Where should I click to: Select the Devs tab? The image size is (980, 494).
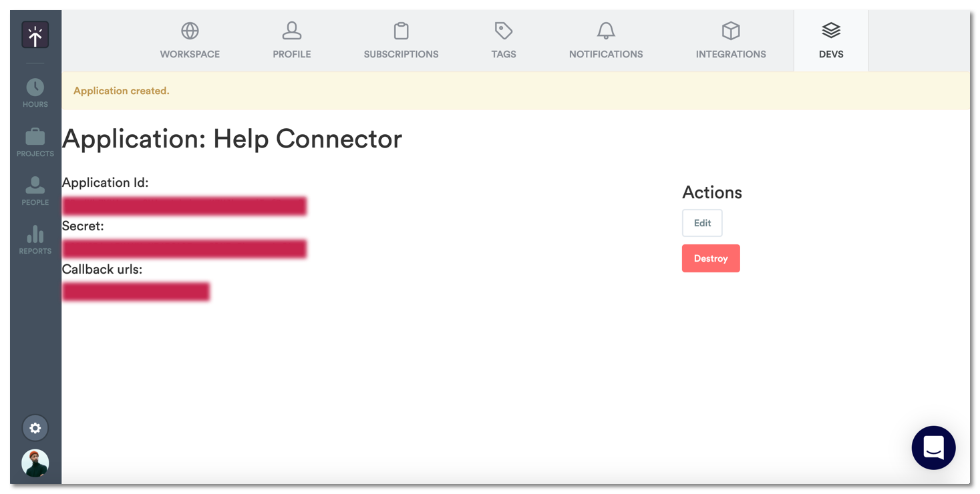point(831,41)
